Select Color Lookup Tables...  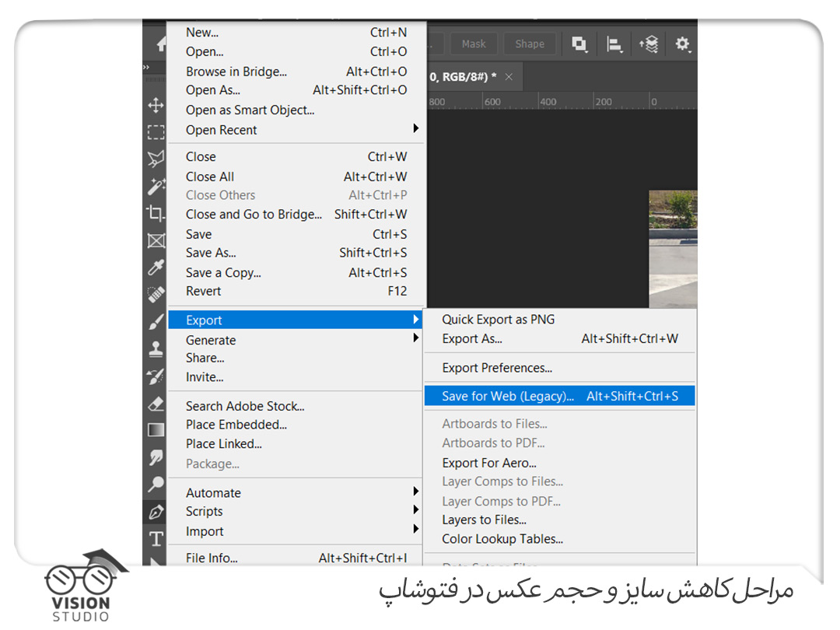(x=560, y=539)
